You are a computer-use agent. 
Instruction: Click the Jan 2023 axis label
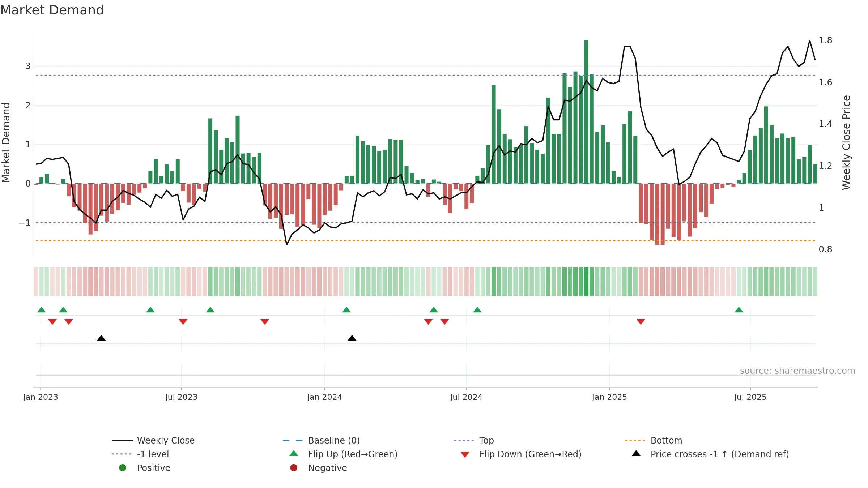tap(41, 397)
